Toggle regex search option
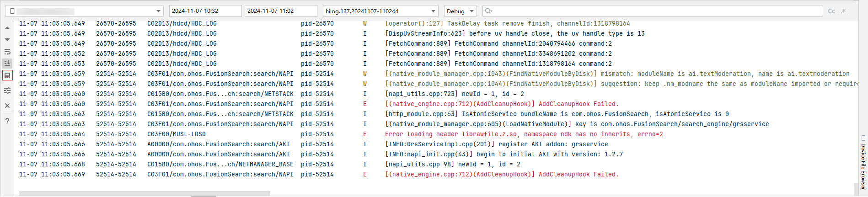 coord(843,11)
